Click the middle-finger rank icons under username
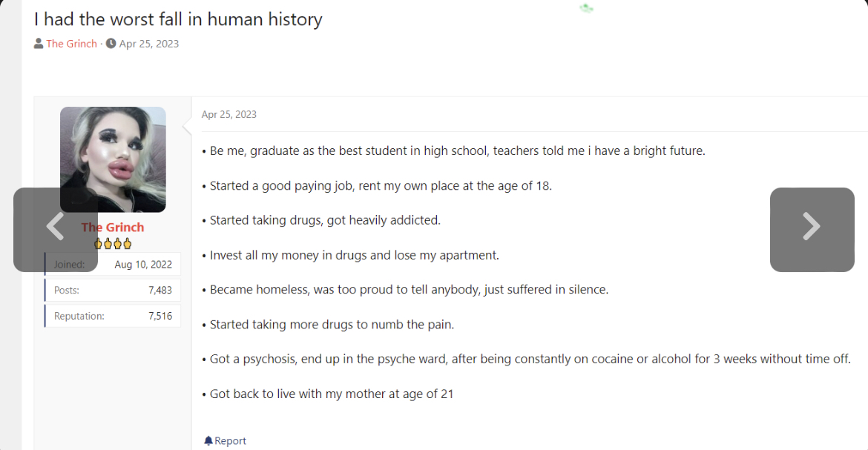Screen dimensions: 868x450 (x=112, y=244)
